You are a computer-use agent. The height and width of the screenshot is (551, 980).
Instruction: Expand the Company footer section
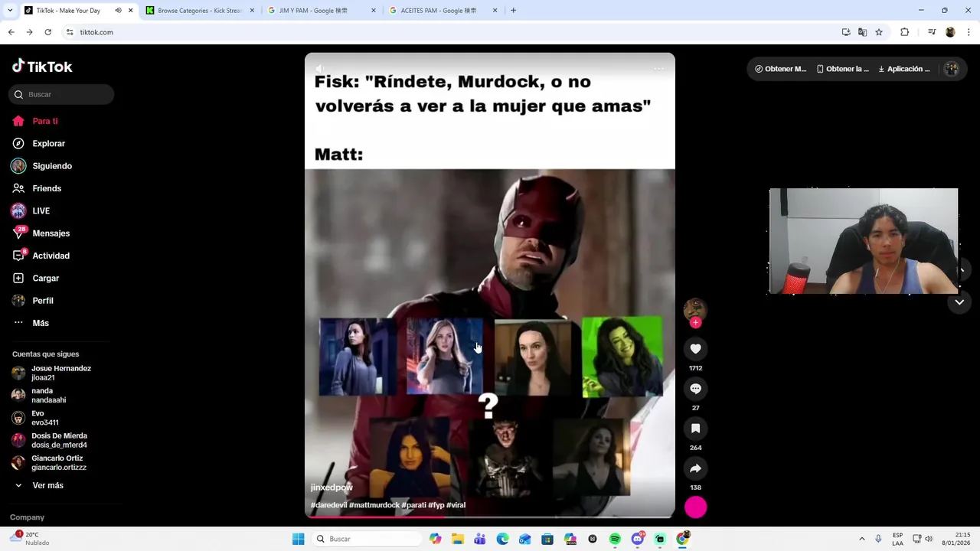coord(27,517)
